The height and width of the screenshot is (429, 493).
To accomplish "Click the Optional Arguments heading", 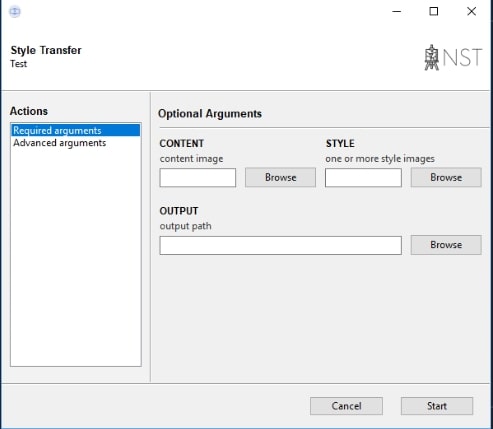I will (210, 114).
